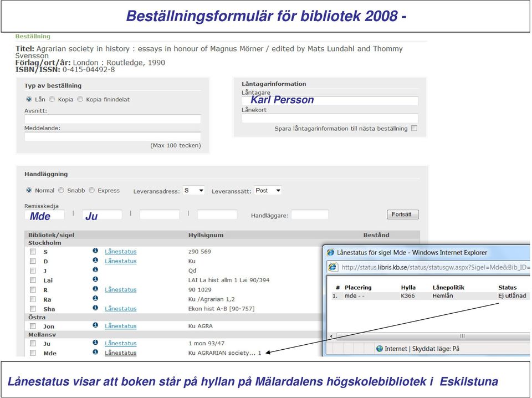
Task: Click the info icon for library Ju
Action: click(95, 343)
